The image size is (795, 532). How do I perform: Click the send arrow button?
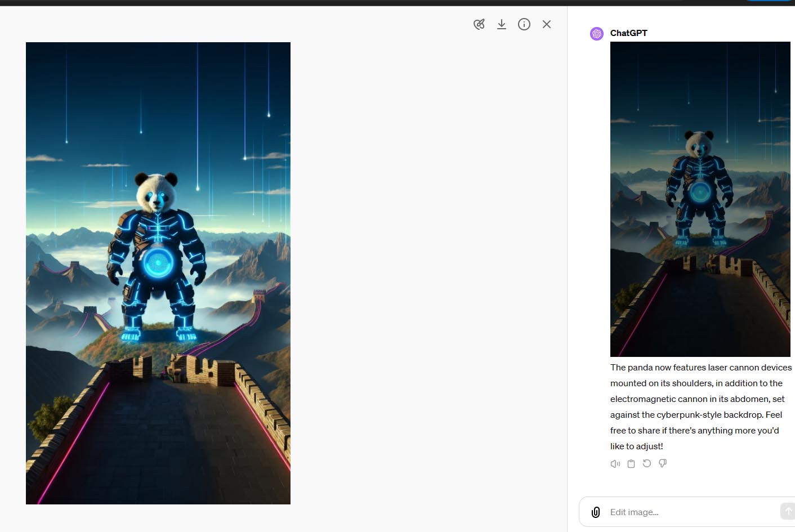tap(788, 511)
